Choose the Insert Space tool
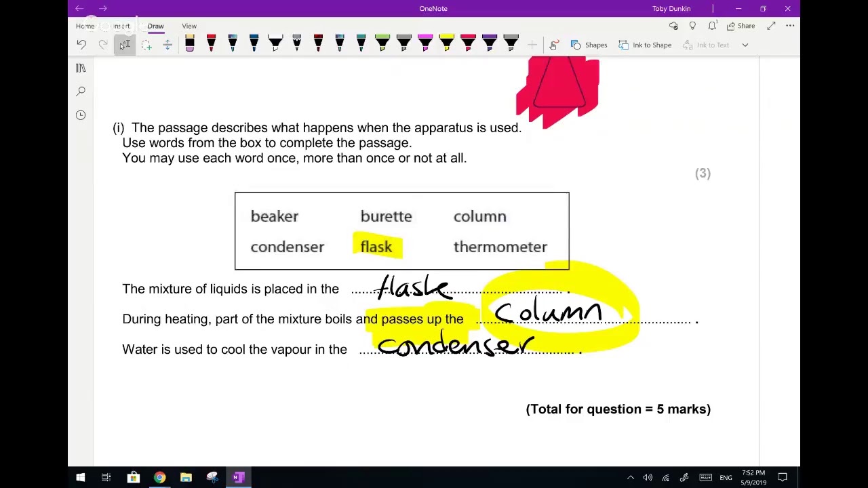The height and width of the screenshot is (488, 868). click(167, 45)
